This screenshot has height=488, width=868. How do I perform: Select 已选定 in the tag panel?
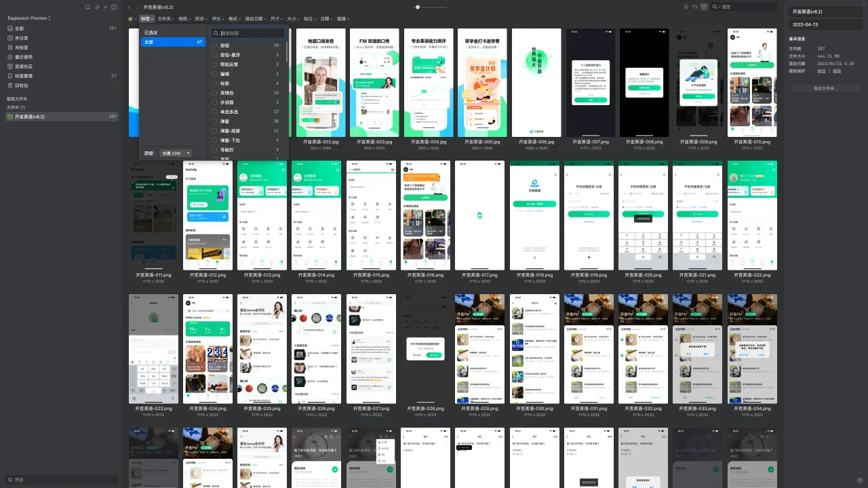(x=173, y=33)
